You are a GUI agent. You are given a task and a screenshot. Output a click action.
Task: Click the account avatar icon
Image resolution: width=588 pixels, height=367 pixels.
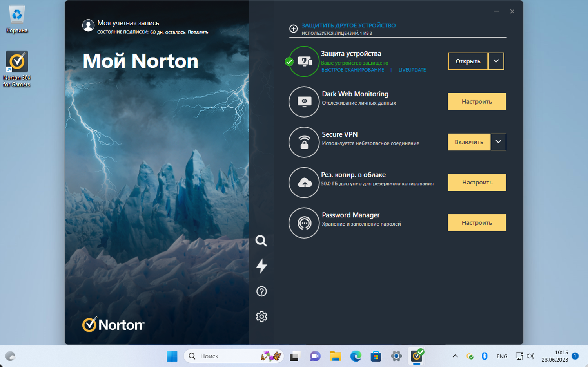tap(88, 25)
